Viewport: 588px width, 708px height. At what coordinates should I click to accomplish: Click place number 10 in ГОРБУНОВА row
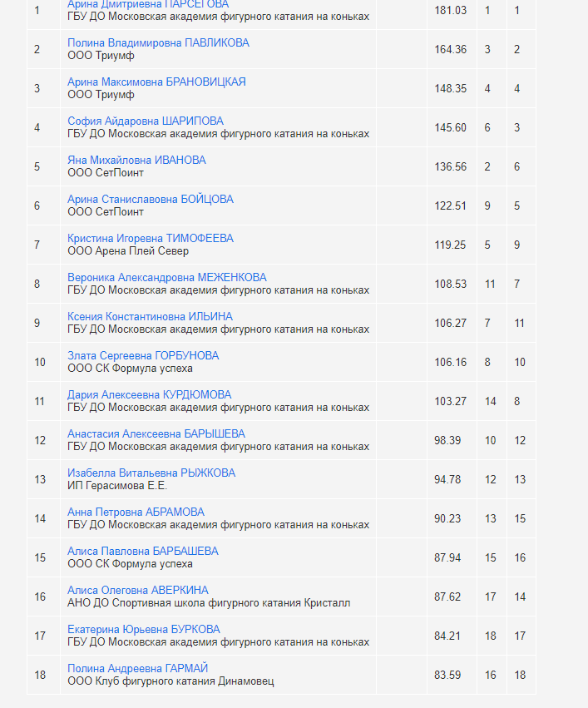40,362
